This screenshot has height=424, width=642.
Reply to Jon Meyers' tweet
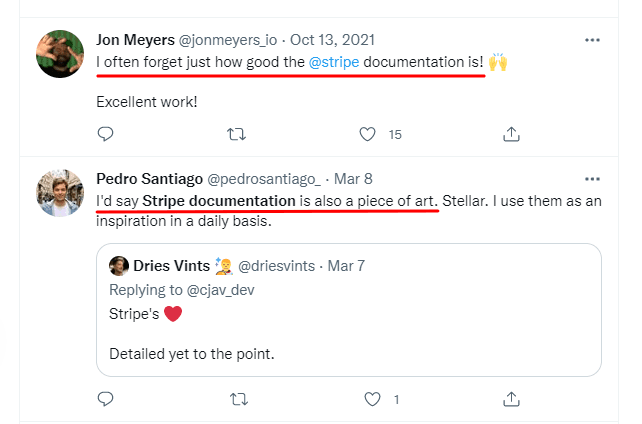[x=105, y=134]
